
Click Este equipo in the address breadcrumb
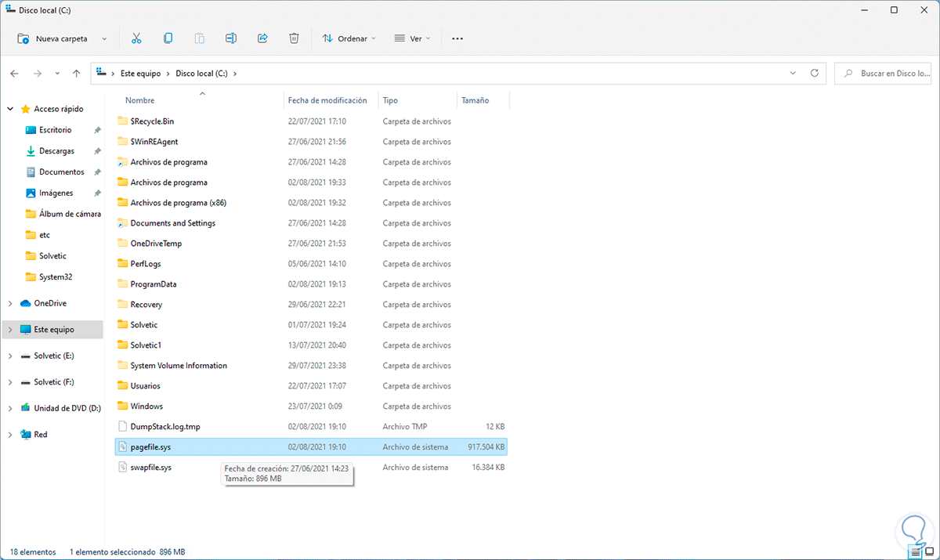click(139, 73)
